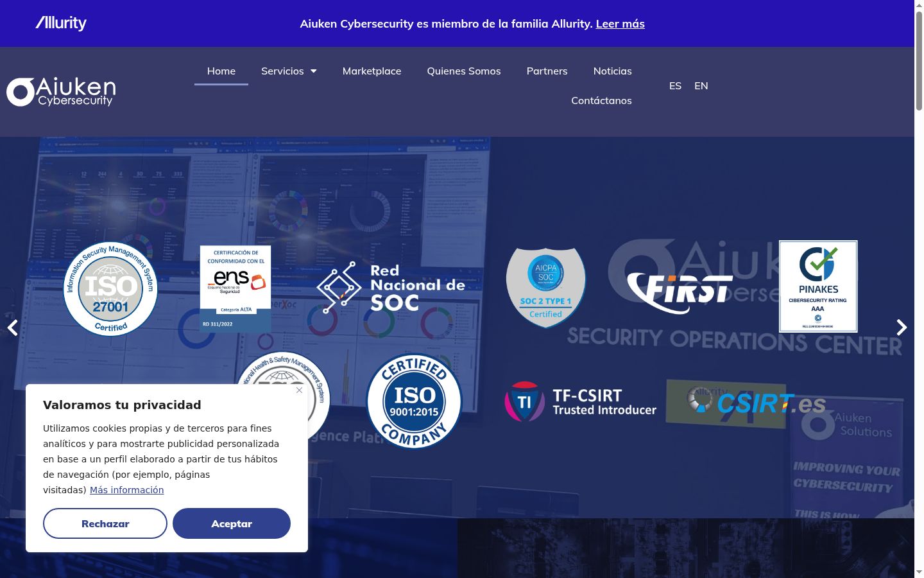Navigate to Quienes Somos
Viewport: 924px width, 578px height.
(464, 71)
